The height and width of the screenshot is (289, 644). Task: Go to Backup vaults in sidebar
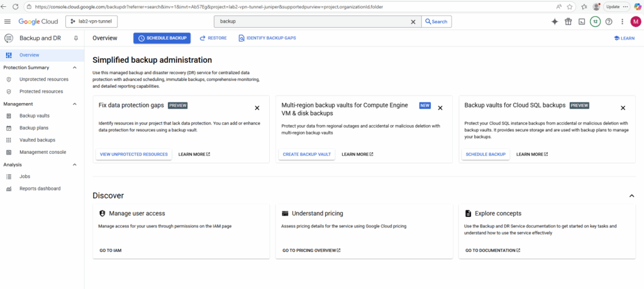(35, 116)
